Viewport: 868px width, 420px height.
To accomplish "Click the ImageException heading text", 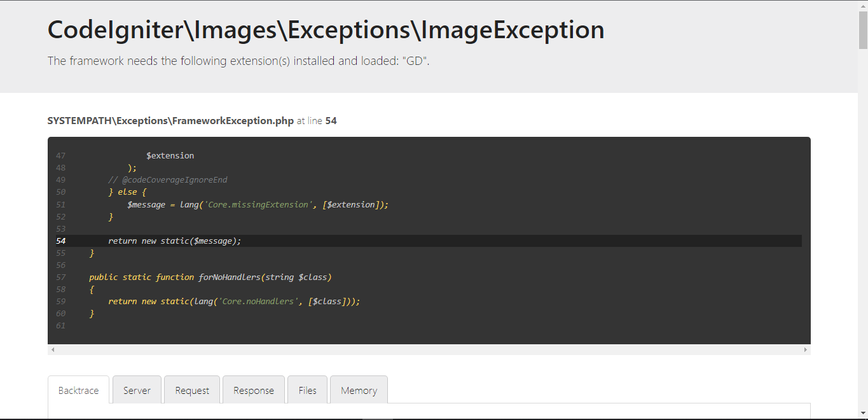I will coord(326,29).
